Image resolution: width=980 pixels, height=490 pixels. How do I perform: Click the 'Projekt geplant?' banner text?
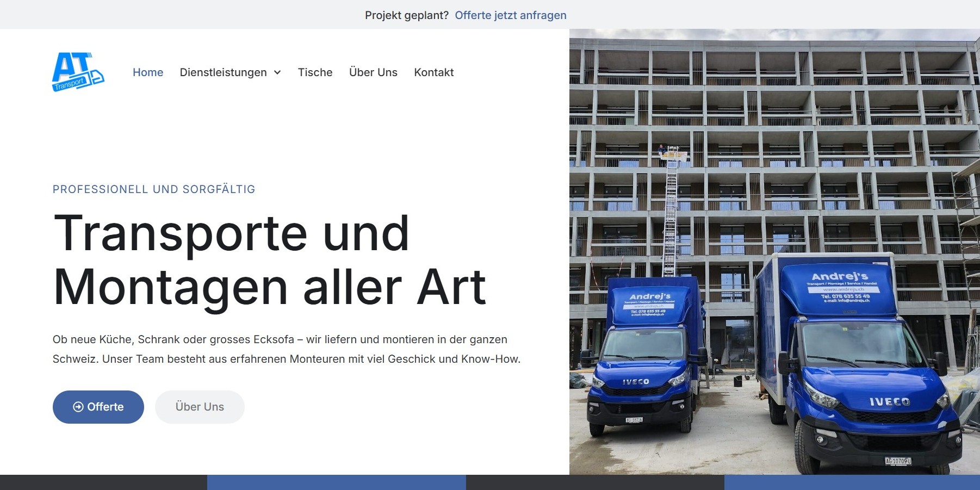click(406, 15)
